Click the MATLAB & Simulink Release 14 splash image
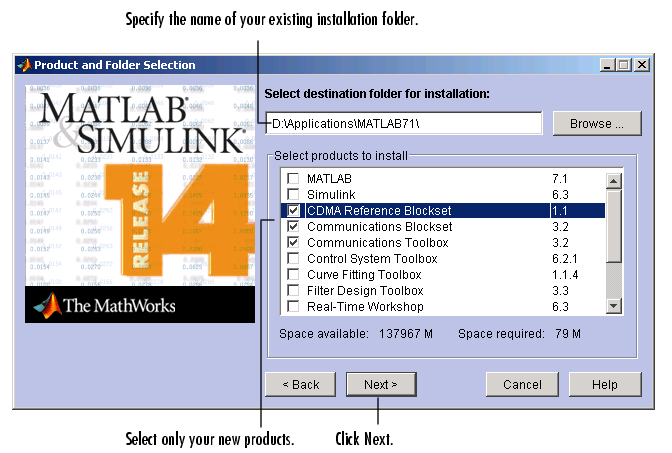The width and height of the screenshot is (672, 453). tap(140, 185)
